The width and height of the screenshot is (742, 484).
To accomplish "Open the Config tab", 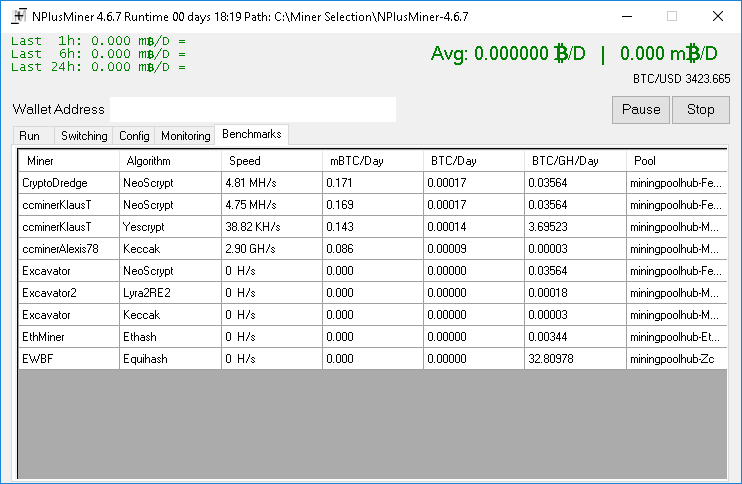I will (134, 136).
